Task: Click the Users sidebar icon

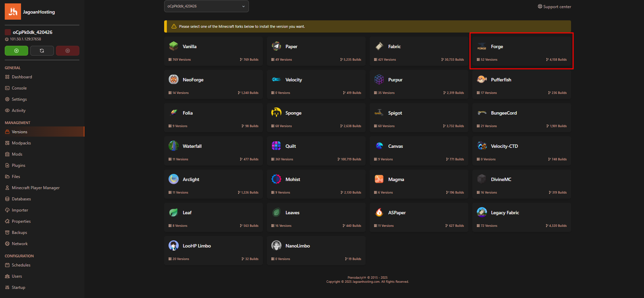Action: 7,276
